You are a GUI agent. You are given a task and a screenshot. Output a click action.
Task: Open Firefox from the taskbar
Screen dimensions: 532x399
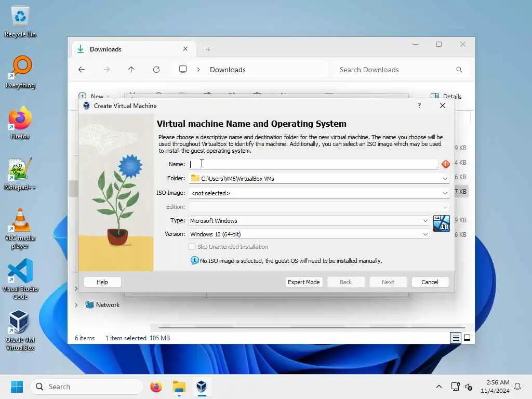tap(156, 387)
